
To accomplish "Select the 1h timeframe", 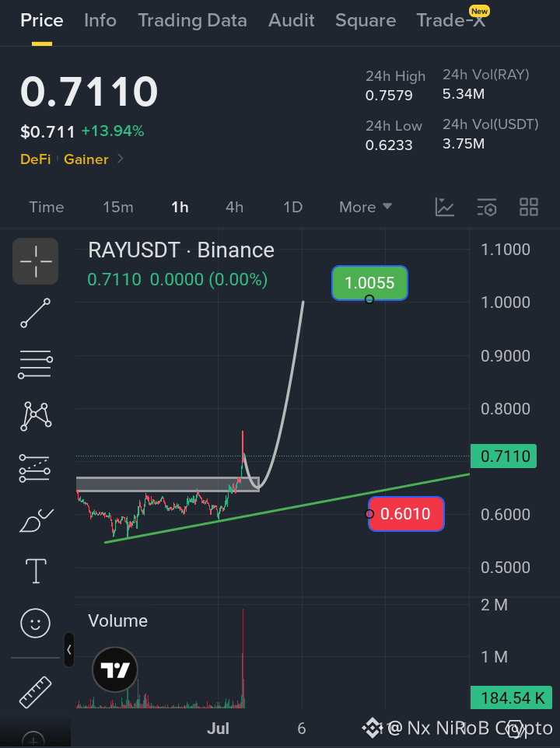I will [180, 207].
